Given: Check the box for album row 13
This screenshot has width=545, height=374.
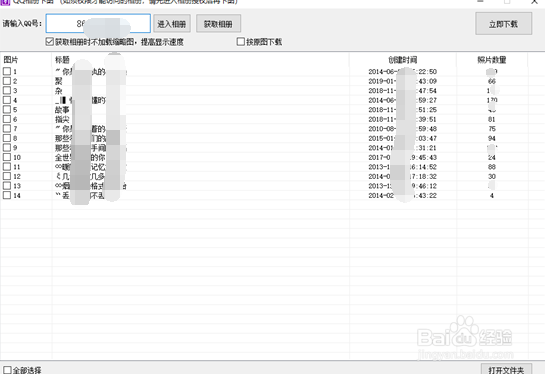Looking at the screenshot, I should [7, 186].
